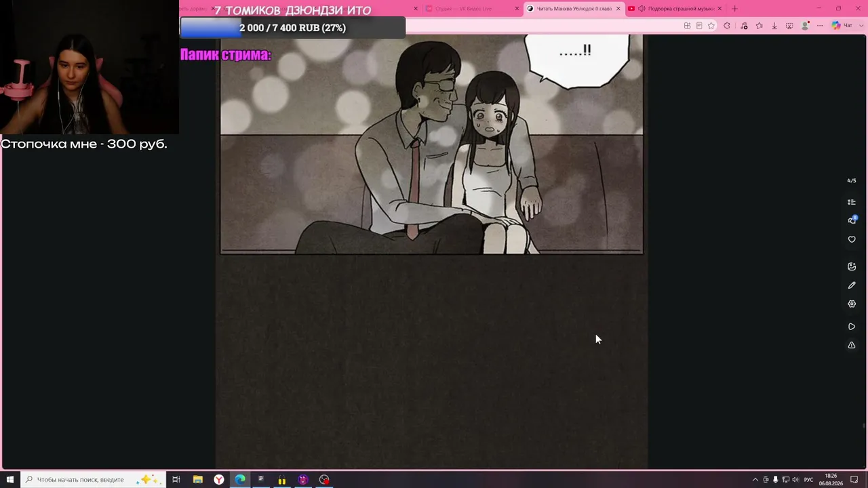868x488 pixels.
Task: Report a problem via warning triangle icon
Action: (x=852, y=346)
